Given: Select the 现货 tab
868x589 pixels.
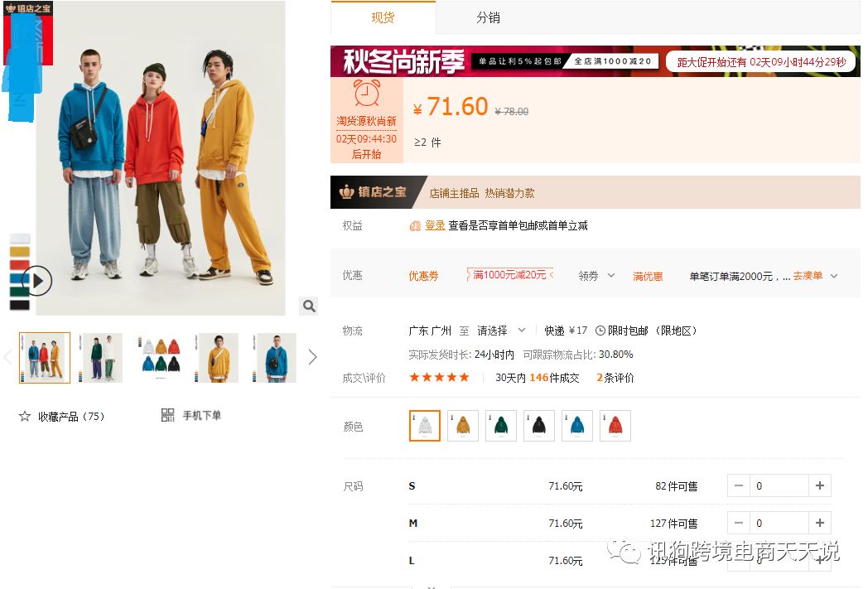Looking at the screenshot, I should 383,17.
